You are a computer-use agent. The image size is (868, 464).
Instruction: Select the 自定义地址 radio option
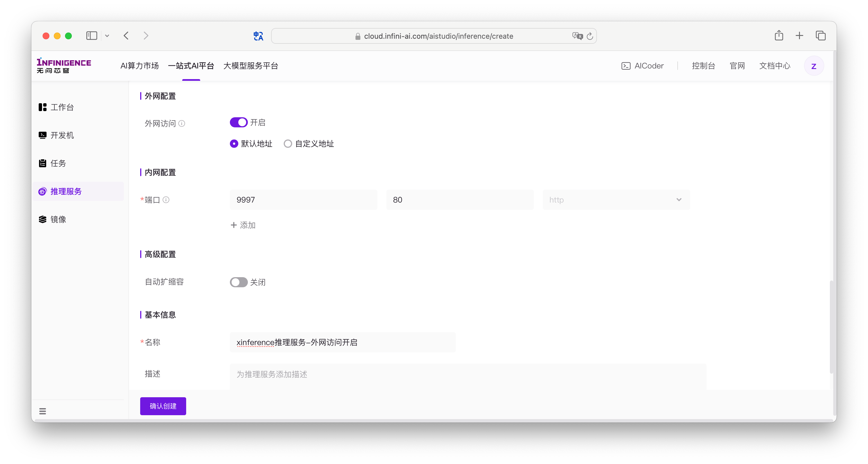[288, 144]
